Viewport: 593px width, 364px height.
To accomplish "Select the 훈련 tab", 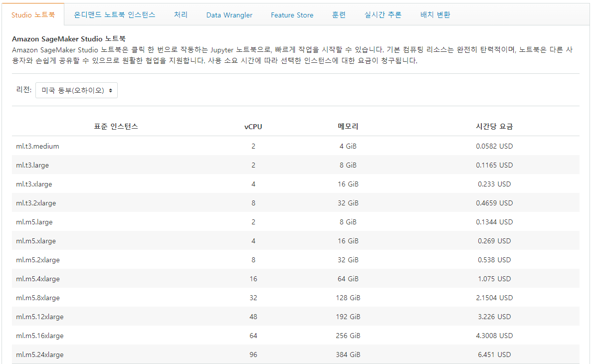I will point(339,15).
